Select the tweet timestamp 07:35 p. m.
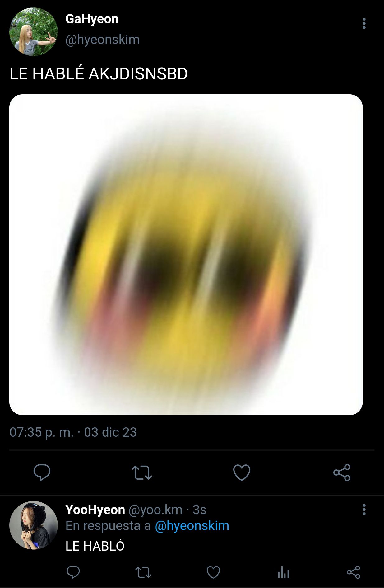This screenshot has width=384, height=588. tap(42, 432)
